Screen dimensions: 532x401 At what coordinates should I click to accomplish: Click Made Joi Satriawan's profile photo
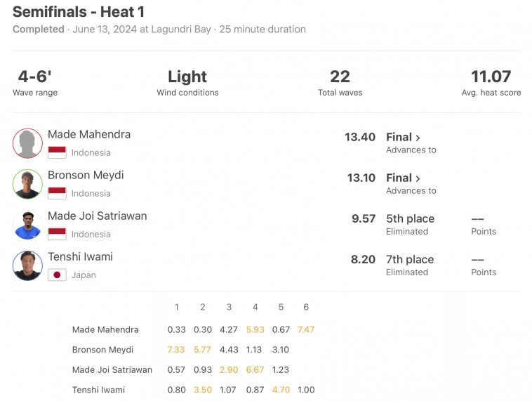coord(27,225)
